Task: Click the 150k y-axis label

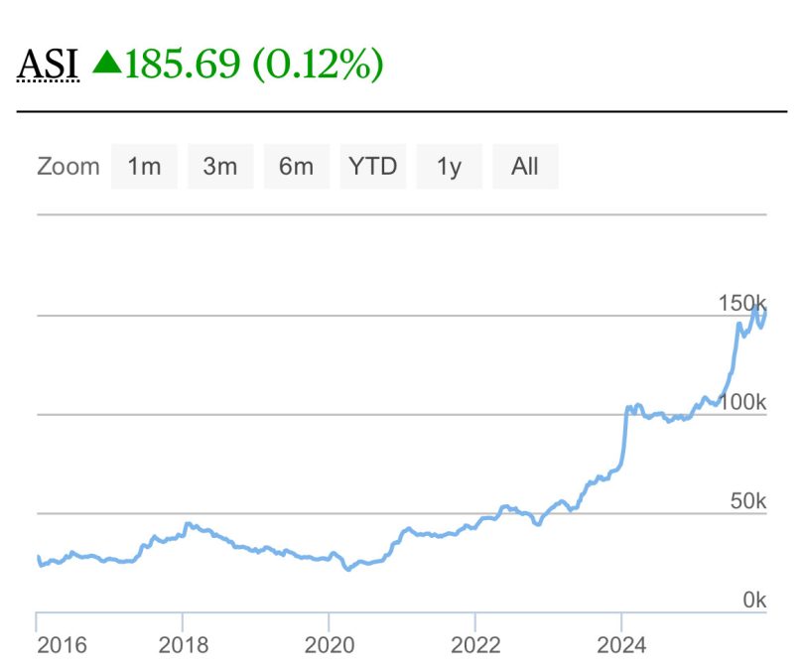Action: [x=742, y=303]
